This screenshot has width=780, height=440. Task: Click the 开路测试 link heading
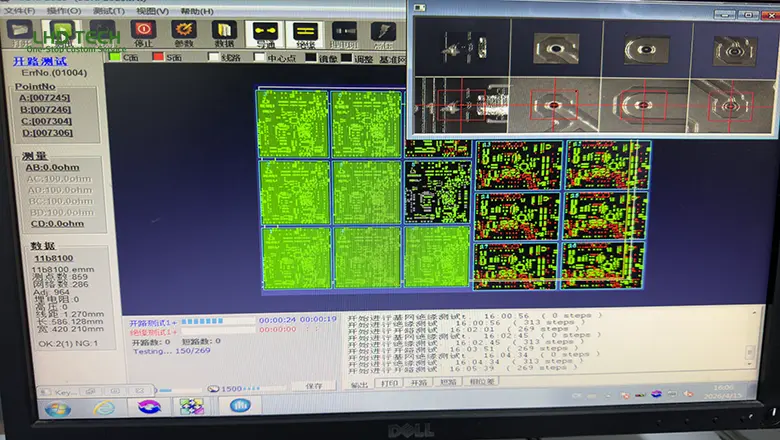pos(40,61)
